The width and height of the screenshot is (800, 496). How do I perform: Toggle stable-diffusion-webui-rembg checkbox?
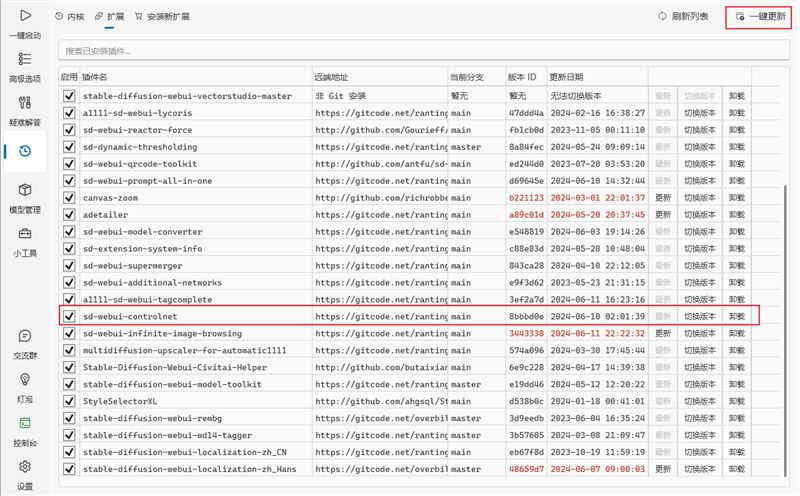pyautogui.click(x=69, y=418)
